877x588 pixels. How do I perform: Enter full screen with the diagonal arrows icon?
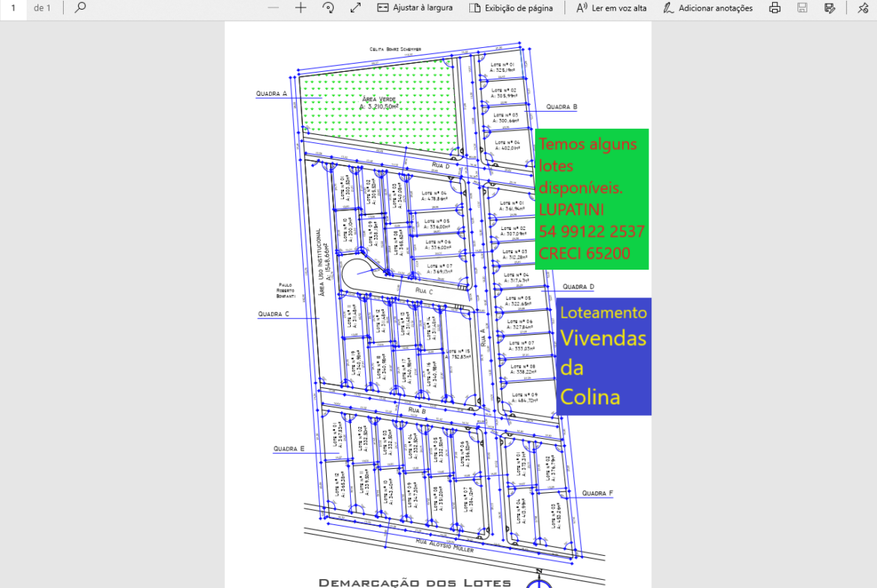(355, 8)
